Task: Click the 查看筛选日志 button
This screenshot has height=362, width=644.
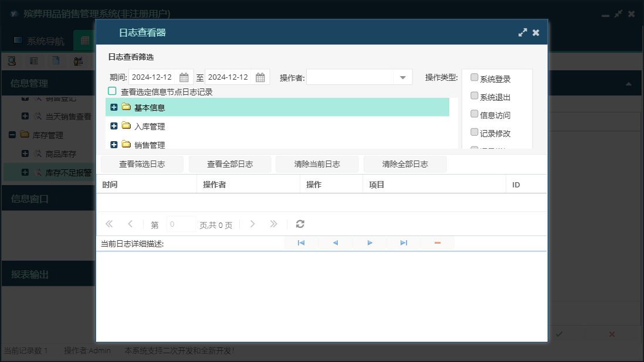Action: click(142, 164)
